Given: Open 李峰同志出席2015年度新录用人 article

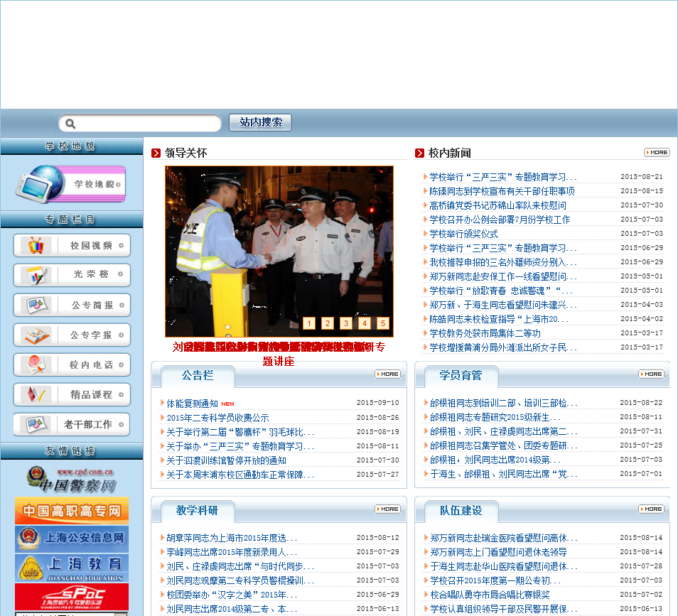Looking at the screenshot, I should (232, 553).
